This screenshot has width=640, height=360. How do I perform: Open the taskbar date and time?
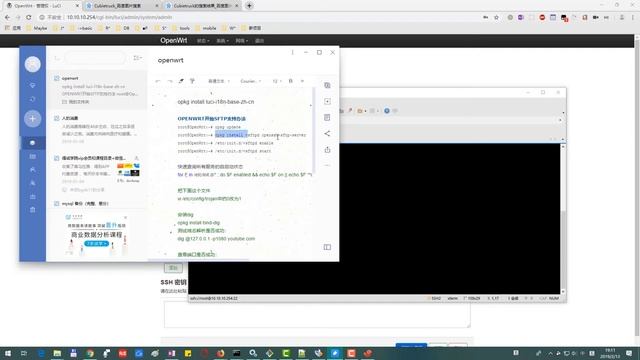[610, 353]
